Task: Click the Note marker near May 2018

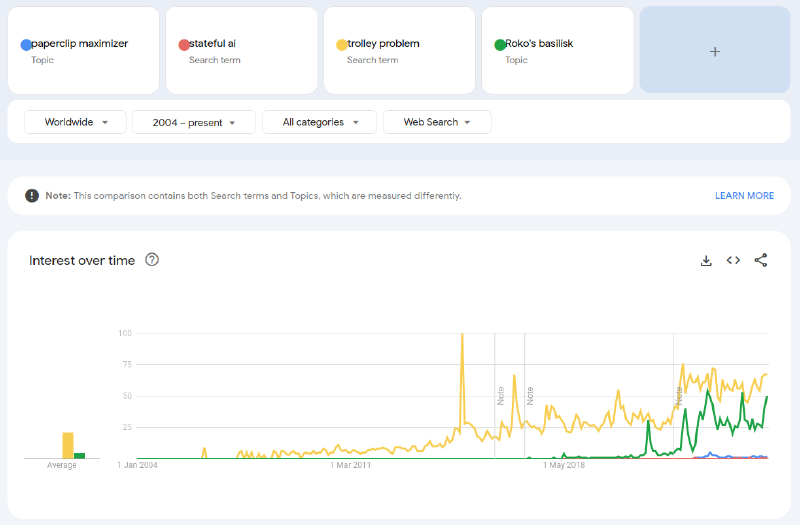Action: (530, 396)
